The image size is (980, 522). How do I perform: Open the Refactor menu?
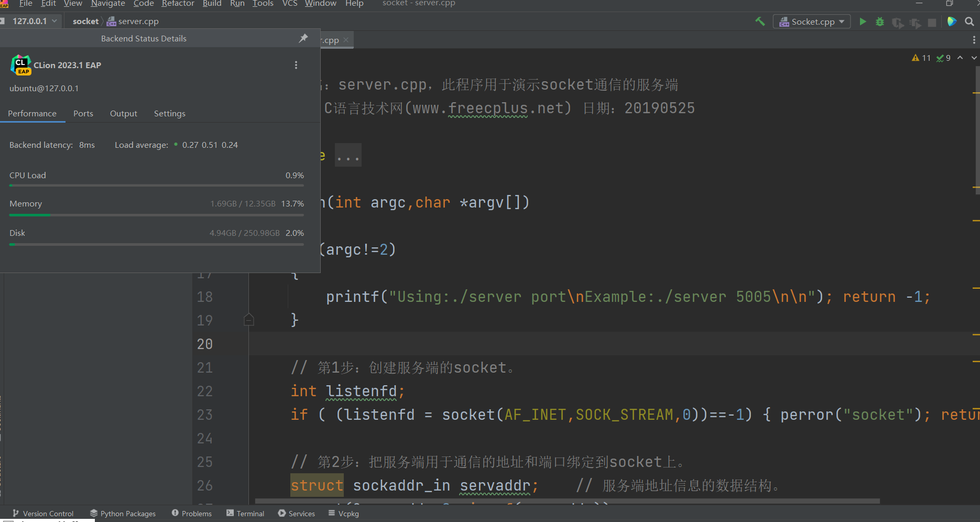point(178,4)
